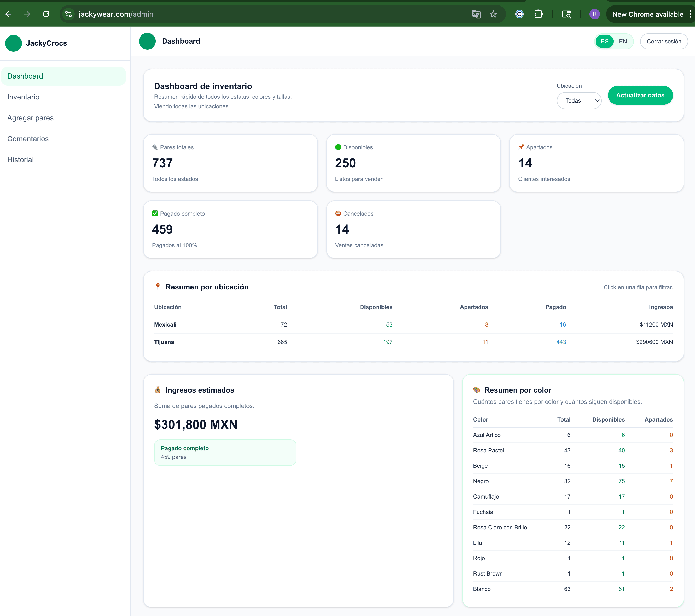The height and width of the screenshot is (616, 695).
Task: Select Historial in the sidebar menu
Action: 20,159
